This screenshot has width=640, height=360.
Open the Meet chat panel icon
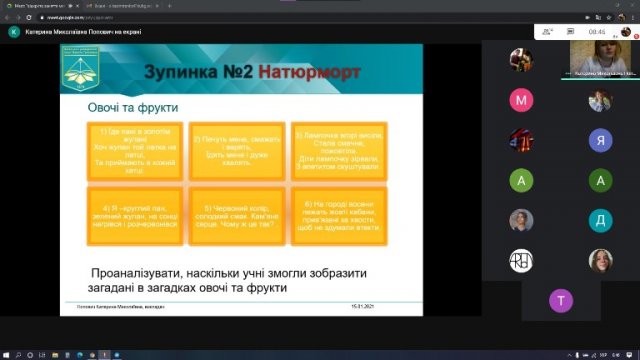570,31
